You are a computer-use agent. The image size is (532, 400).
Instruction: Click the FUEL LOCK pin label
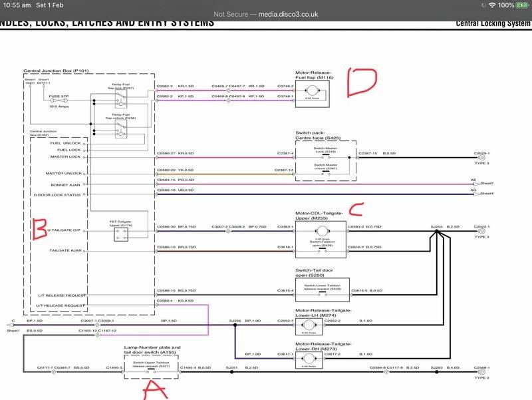(69, 150)
